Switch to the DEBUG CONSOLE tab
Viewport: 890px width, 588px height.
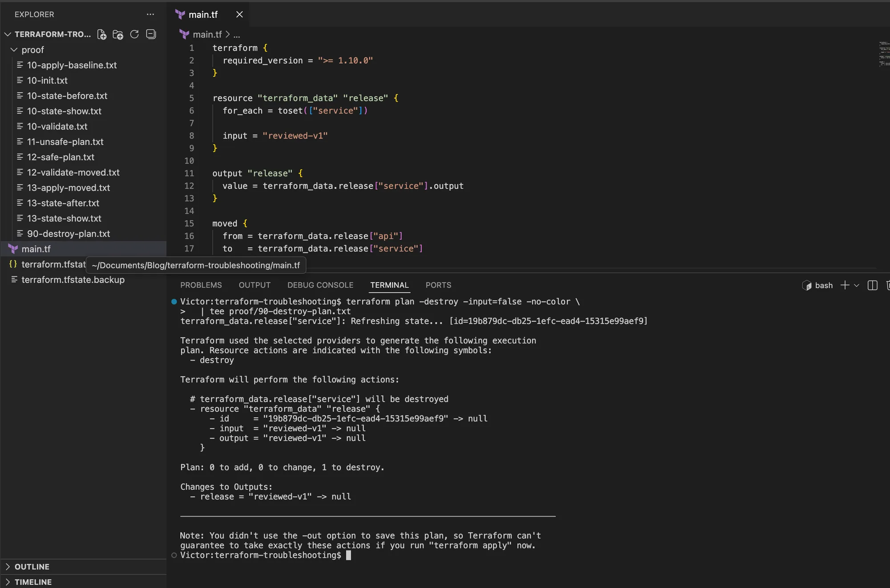coord(320,285)
